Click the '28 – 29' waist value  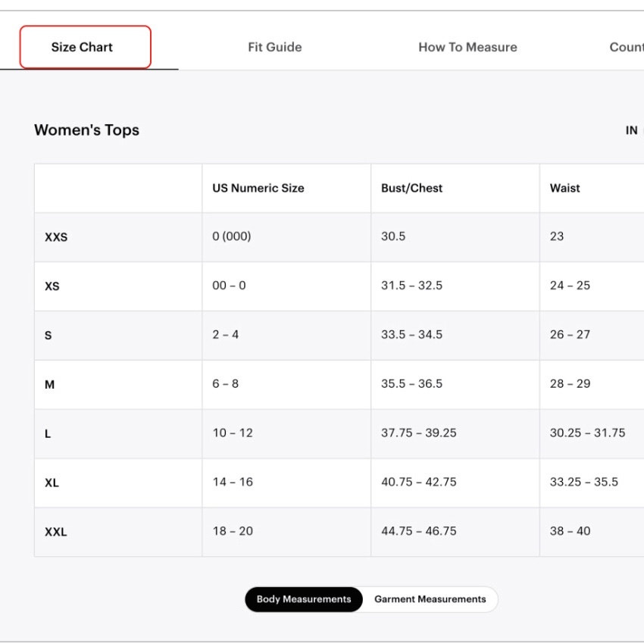point(570,383)
